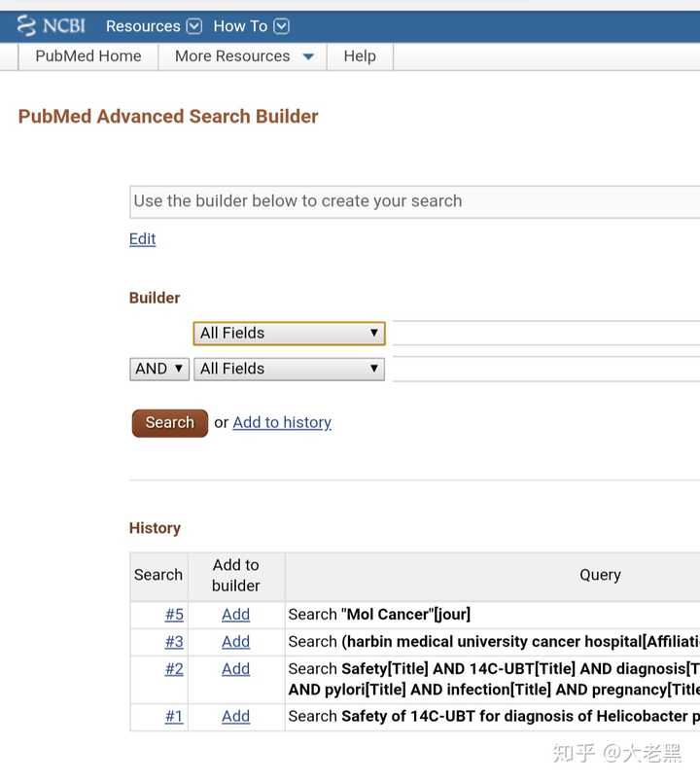
Task: Click the PubMed Advanced Search Builder heading
Action: coord(168,116)
